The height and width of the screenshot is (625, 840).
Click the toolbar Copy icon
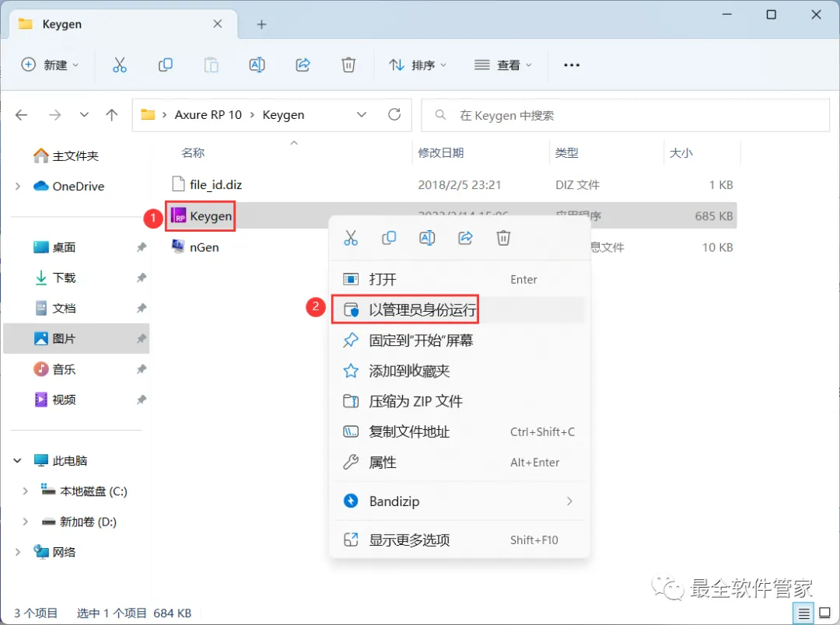tap(165, 65)
